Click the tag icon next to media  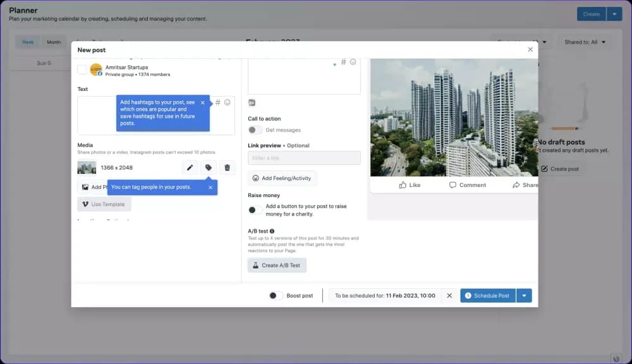coord(209,167)
